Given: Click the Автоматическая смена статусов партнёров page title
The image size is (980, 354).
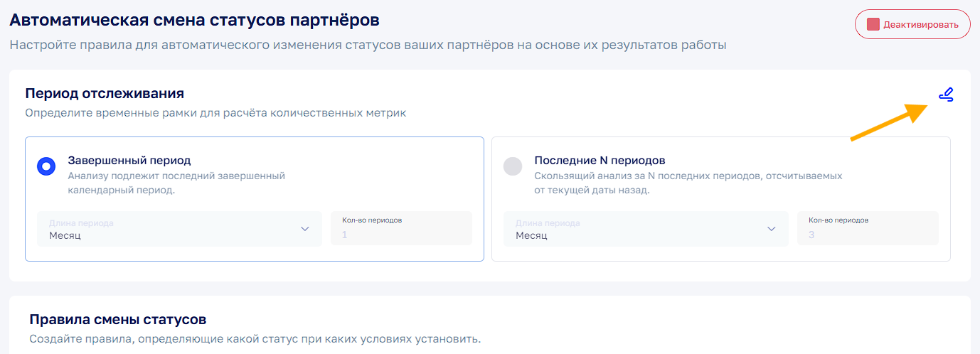Looking at the screenshot, I should pyautogui.click(x=194, y=20).
